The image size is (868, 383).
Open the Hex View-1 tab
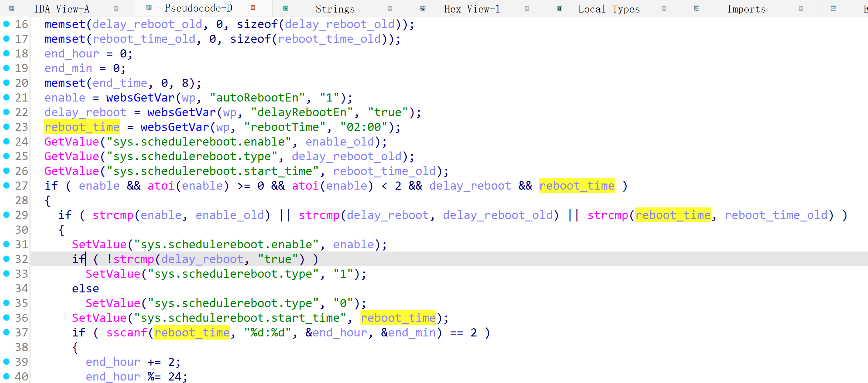coord(472,9)
